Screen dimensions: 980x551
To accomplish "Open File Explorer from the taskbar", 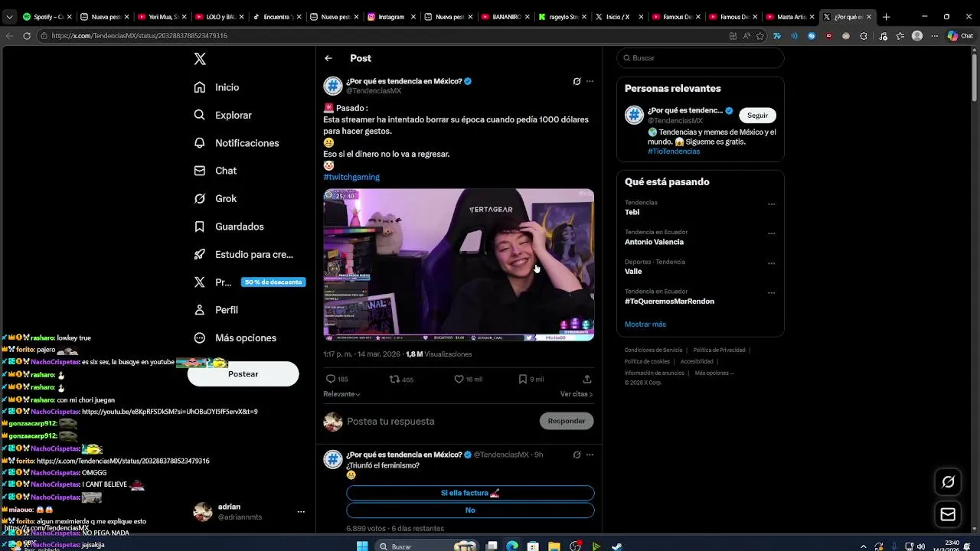I will pyautogui.click(x=554, y=546).
